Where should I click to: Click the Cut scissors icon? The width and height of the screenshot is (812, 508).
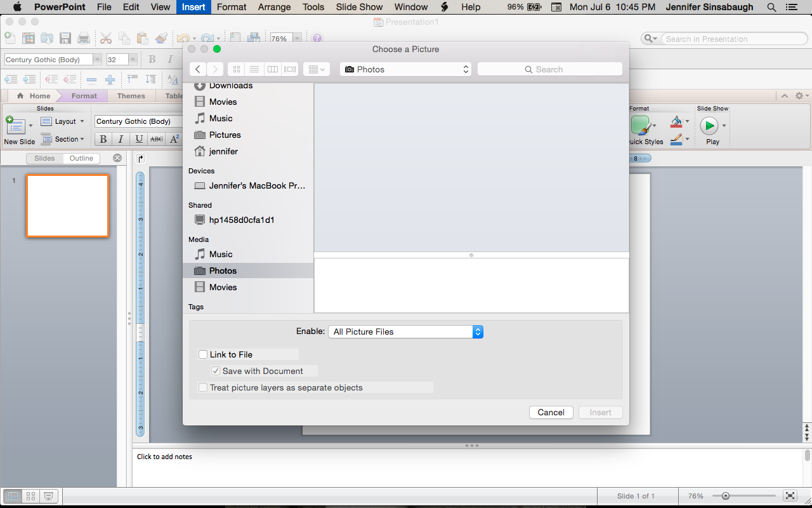tap(106, 38)
